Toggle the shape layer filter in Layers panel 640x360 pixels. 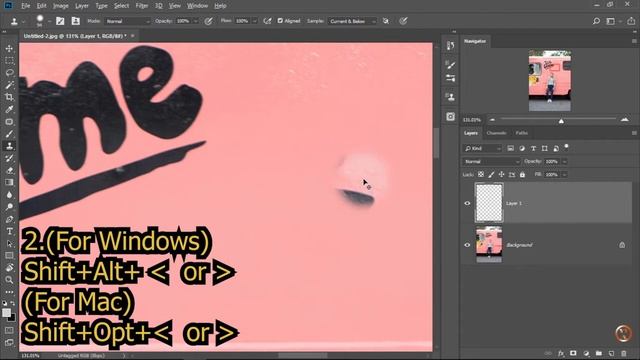pos(544,148)
